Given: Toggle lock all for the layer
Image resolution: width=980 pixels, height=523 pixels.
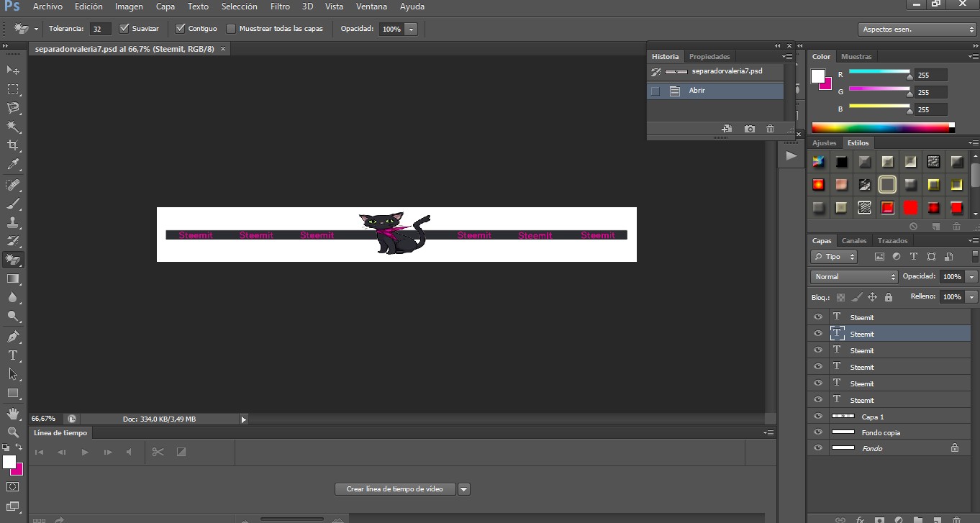Looking at the screenshot, I should (x=889, y=297).
